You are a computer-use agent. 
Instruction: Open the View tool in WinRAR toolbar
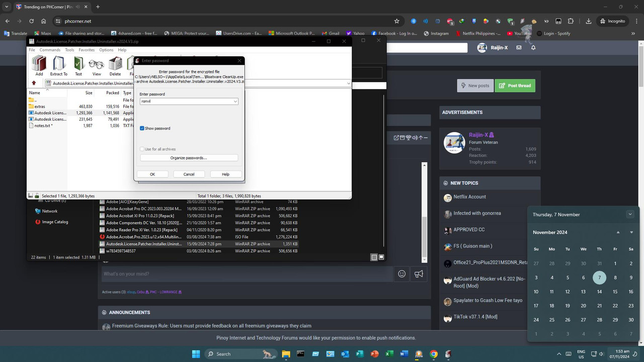click(x=97, y=66)
